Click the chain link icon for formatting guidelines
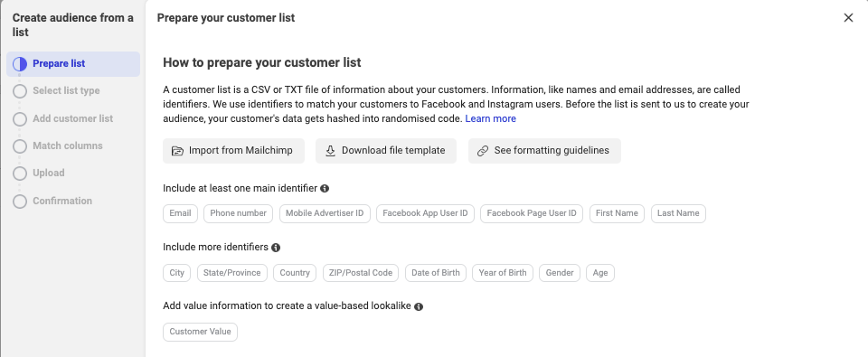Viewport: 868px width, 357px height. 483,151
